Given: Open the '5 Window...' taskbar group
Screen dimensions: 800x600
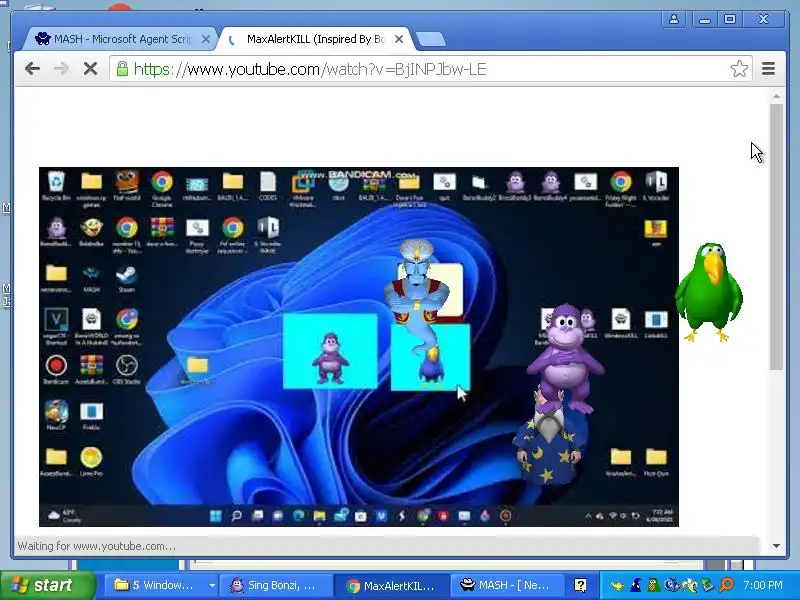Looking at the screenshot, I should pyautogui.click(x=161, y=585).
